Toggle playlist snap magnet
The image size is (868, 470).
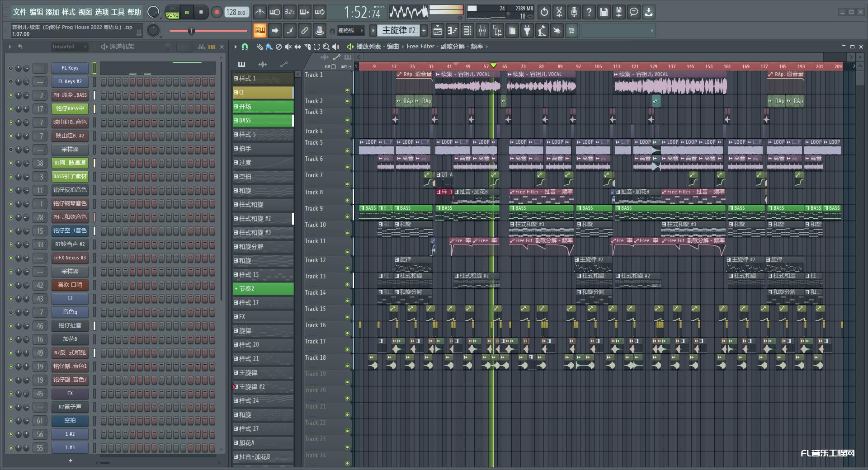pyautogui.click(x=245, y=47)
